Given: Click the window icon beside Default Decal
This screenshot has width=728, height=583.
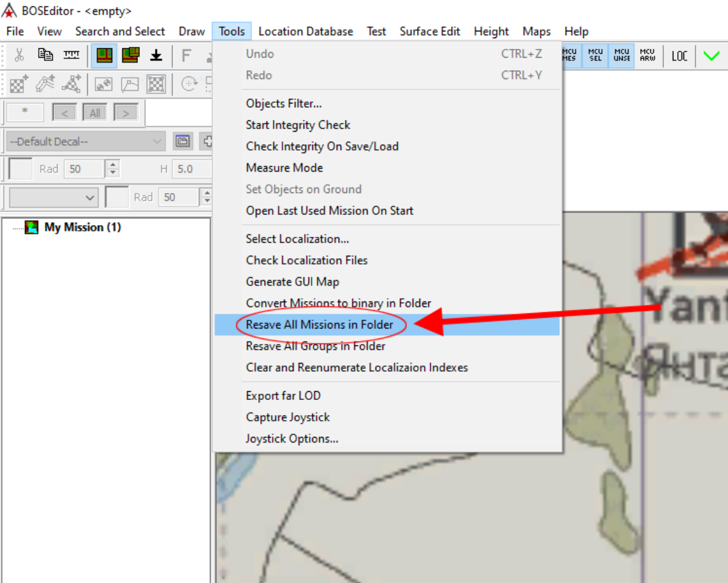Looking at the screenshot, I should tap(182, 141).
